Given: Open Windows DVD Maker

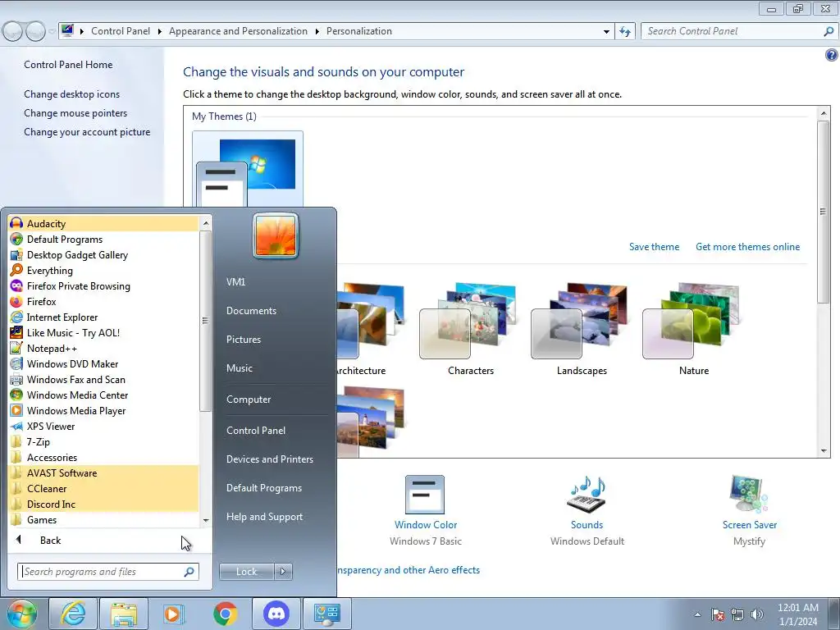Looking at the screenshot, I should tap(103, 363).
